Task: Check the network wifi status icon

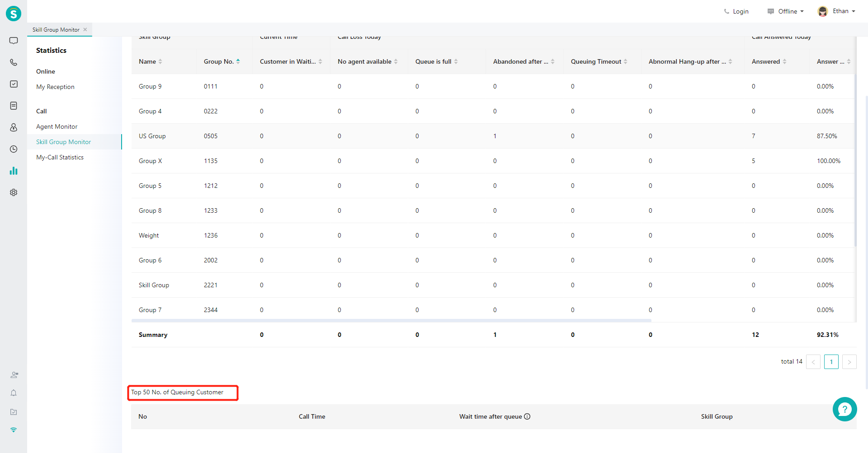Action: (14, 430)
